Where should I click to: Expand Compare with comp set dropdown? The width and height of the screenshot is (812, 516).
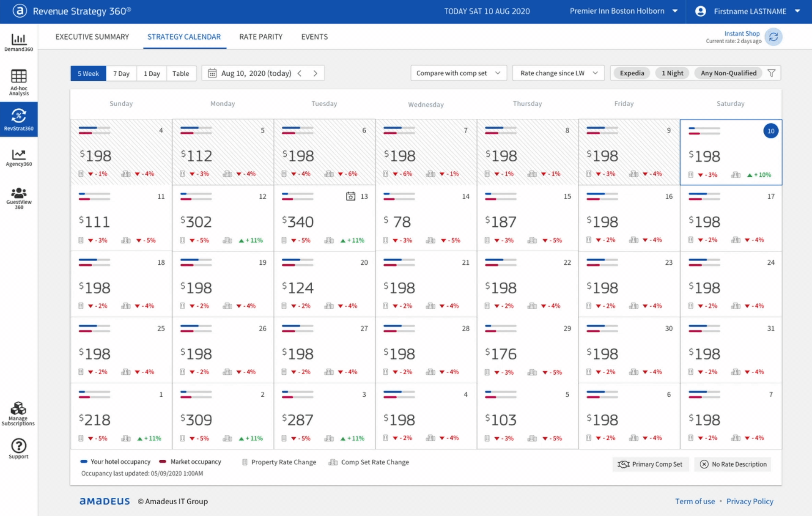pos(458,73)
